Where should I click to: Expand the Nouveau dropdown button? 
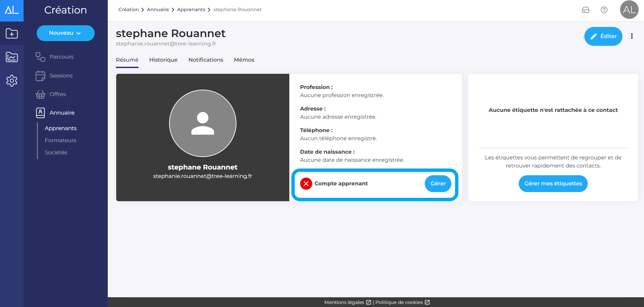(x=65, y=33)
